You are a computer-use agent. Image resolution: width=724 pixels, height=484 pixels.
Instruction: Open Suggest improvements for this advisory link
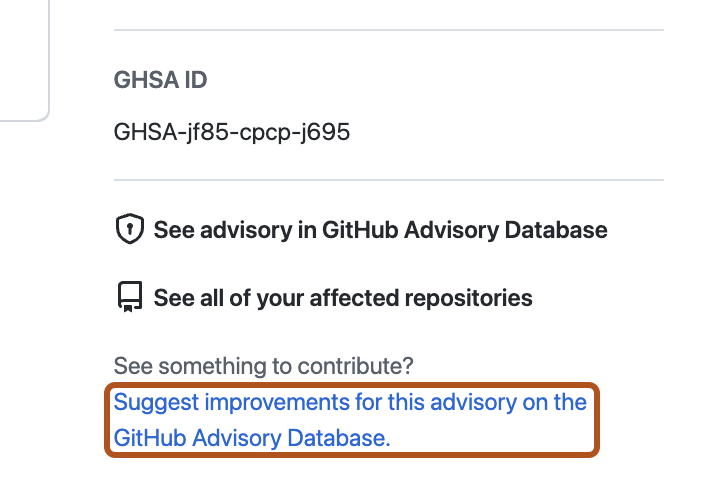[350, 420]
